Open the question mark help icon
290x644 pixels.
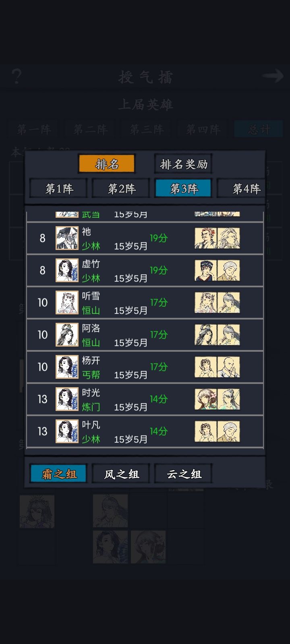pos(17,76)
